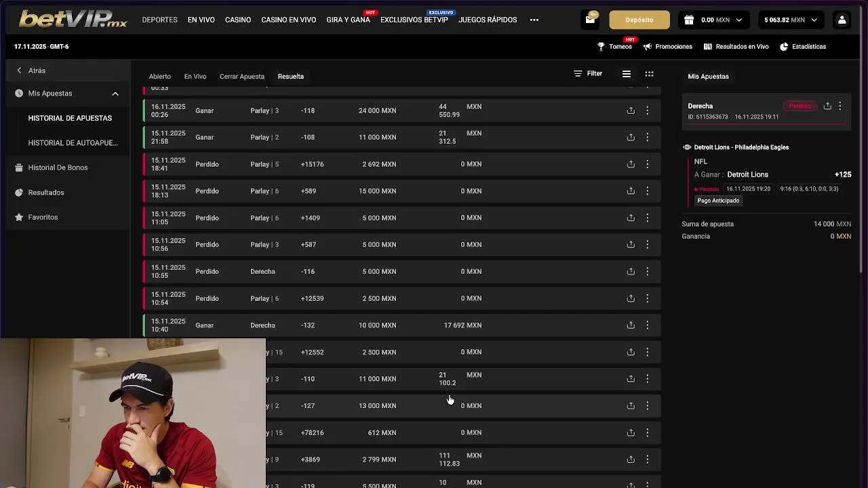Click the user profile icon
The height and width of the screenshot is (488, 868).
pos(842,20)
